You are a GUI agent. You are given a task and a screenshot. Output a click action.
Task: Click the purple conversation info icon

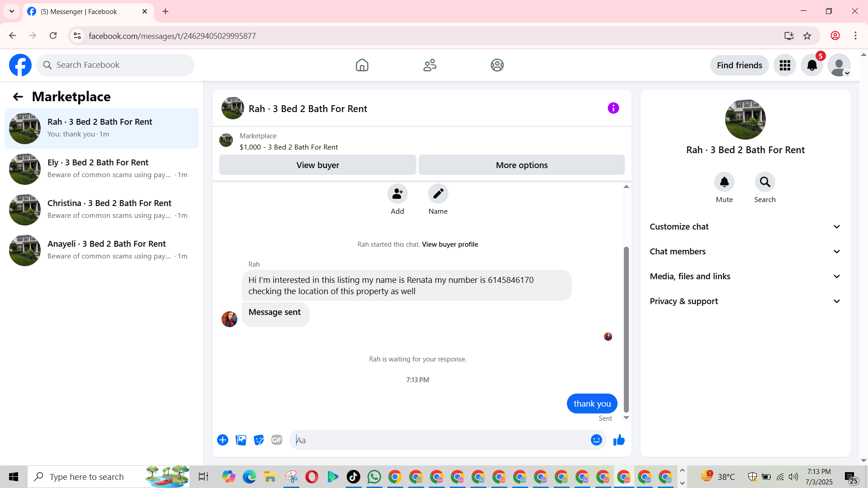[x=613, y=108]
